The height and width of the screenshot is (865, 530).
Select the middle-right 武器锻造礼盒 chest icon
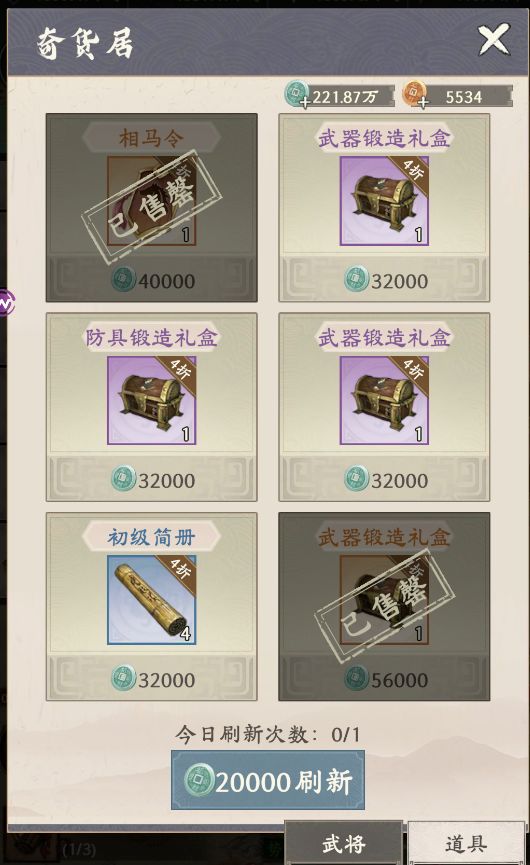pyautogui.click(x=384, y=401)
